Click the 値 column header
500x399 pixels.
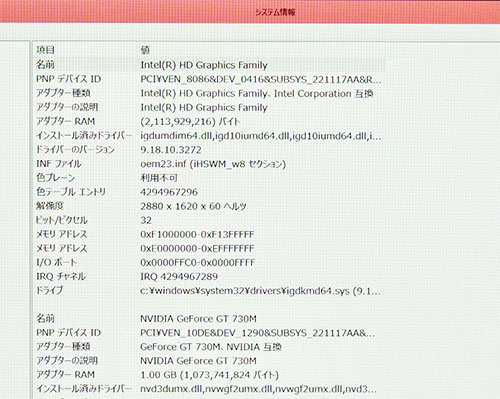tap(145, 50)
